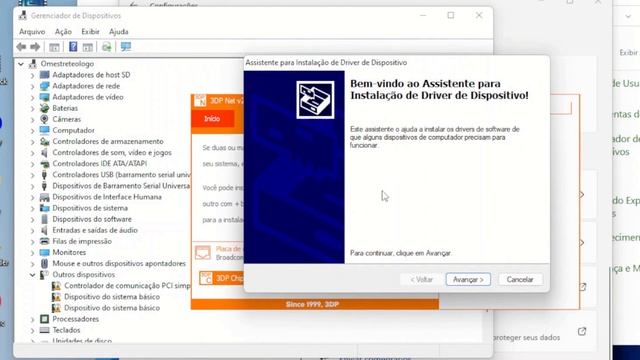Click the Baterias battery icon

point(44,108)
